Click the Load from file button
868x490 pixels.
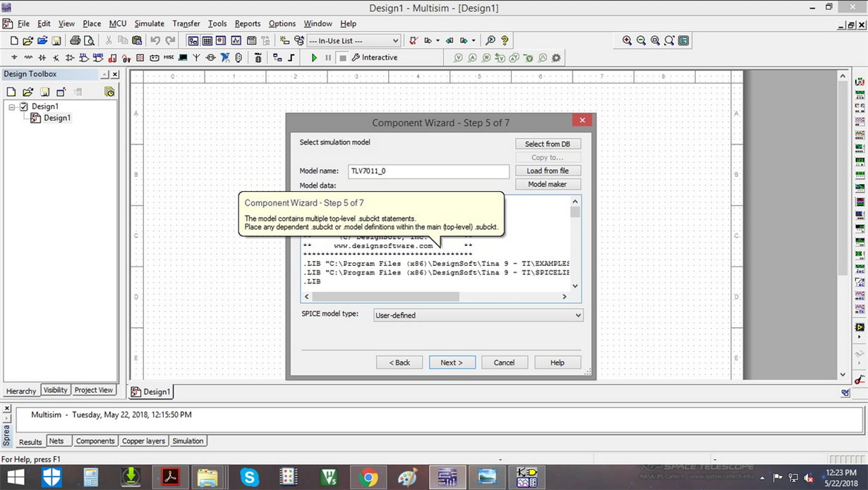tap(548, 171)
